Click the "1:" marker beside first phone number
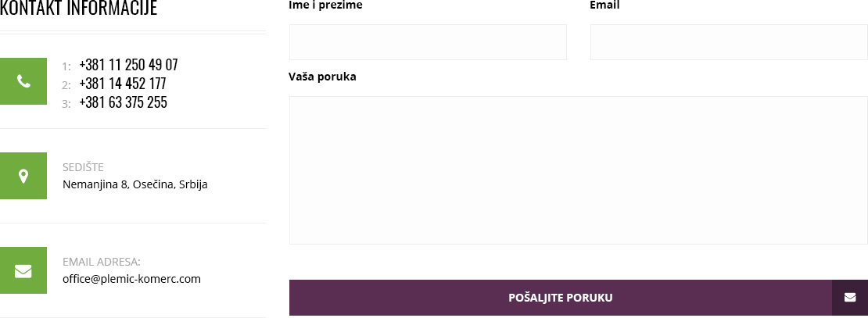This screenshot has height=318, width=868. tap(66, 66)
